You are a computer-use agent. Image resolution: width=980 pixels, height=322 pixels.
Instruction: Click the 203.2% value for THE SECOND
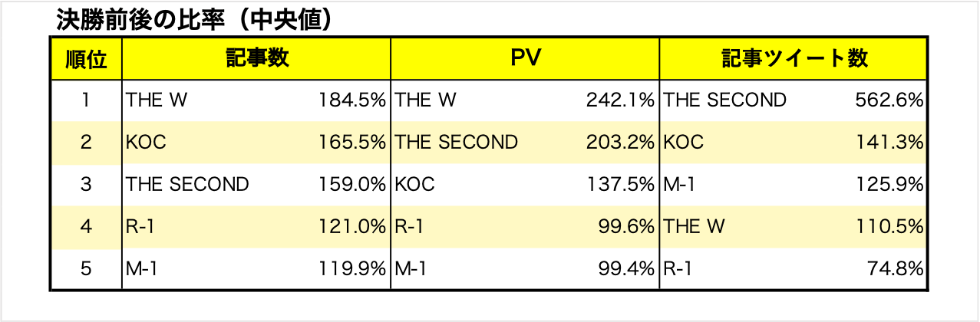click(620, 143)
